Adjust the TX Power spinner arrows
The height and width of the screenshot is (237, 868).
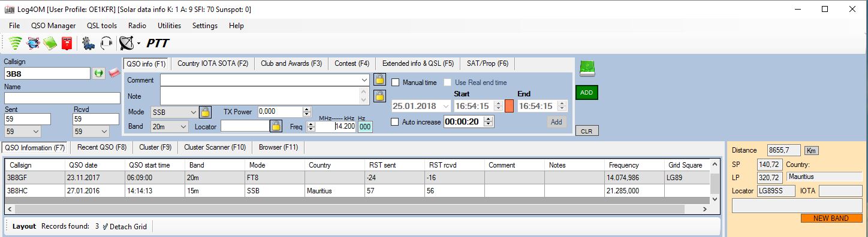point(308,111)
